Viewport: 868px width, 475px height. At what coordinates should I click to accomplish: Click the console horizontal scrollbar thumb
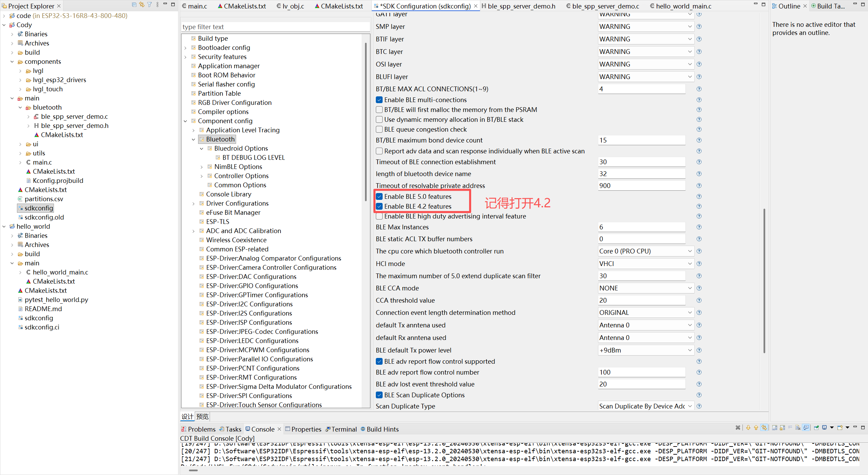(193, 470)
